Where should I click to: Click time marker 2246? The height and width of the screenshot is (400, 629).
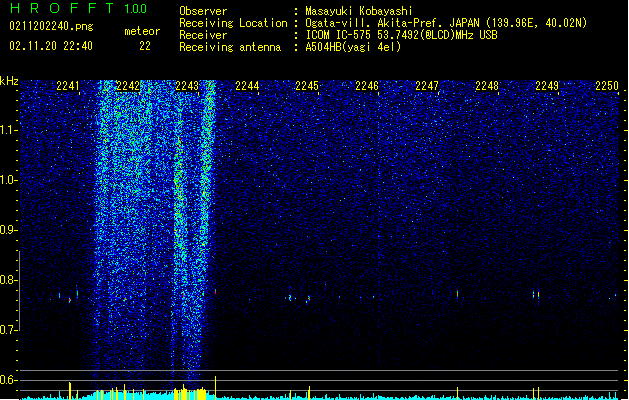pyautogui.click(x=367, y=86)
